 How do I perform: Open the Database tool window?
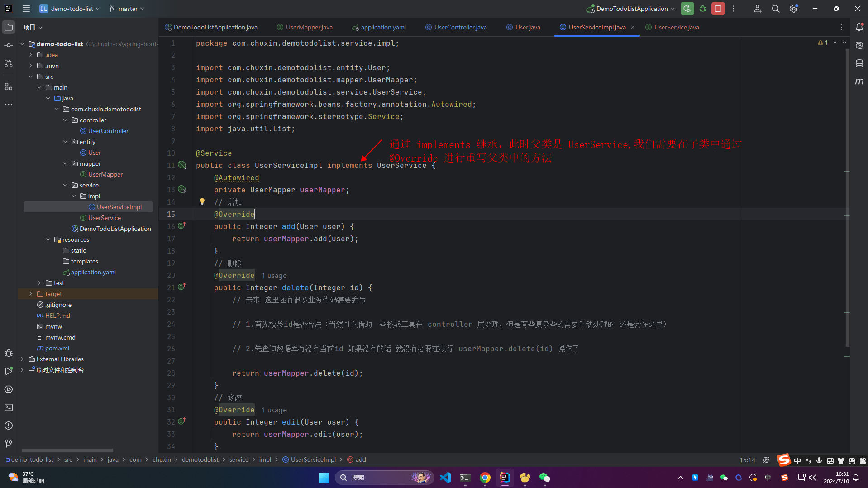(859, 63)
